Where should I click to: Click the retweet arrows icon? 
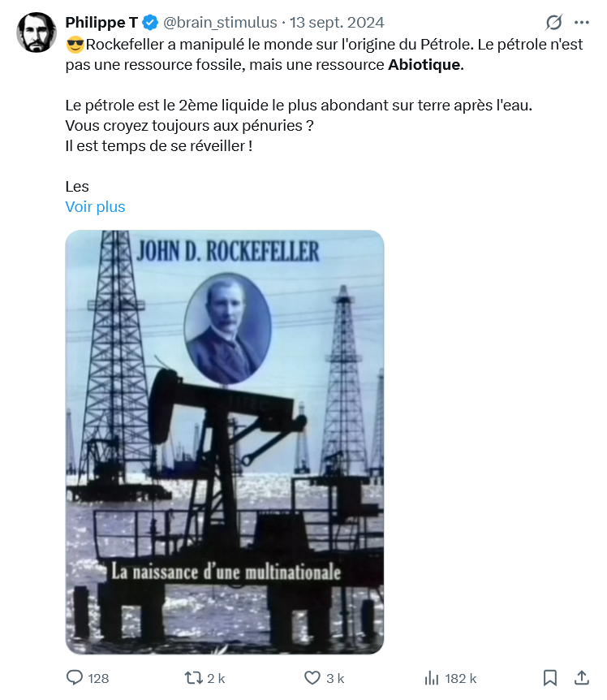pos(194,678)
